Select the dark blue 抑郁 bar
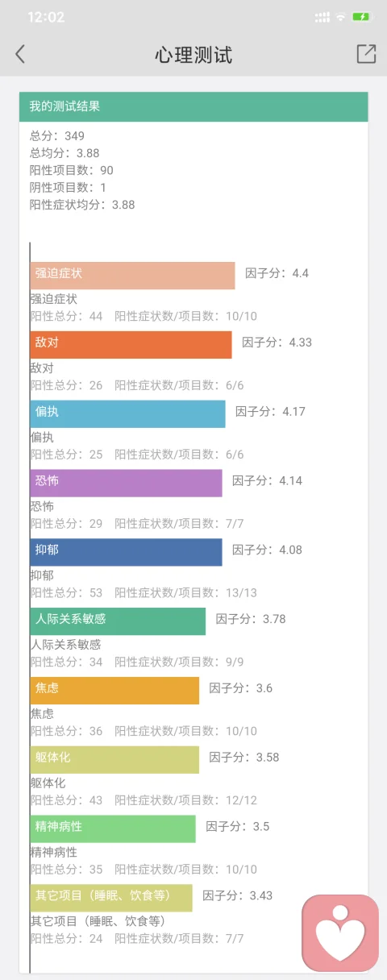The width and height of the screenshot is (387, 980). (126, 552)
